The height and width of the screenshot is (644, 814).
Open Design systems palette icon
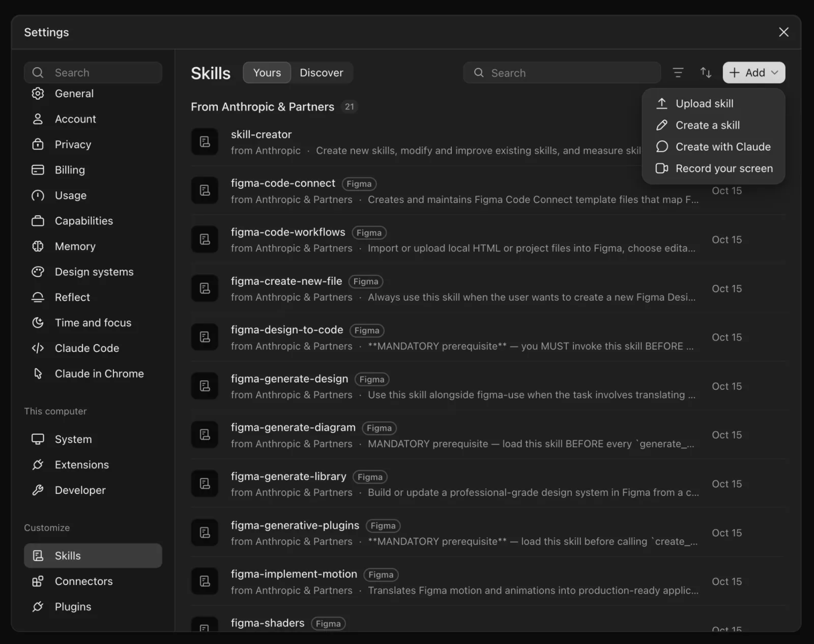point(38,272)
